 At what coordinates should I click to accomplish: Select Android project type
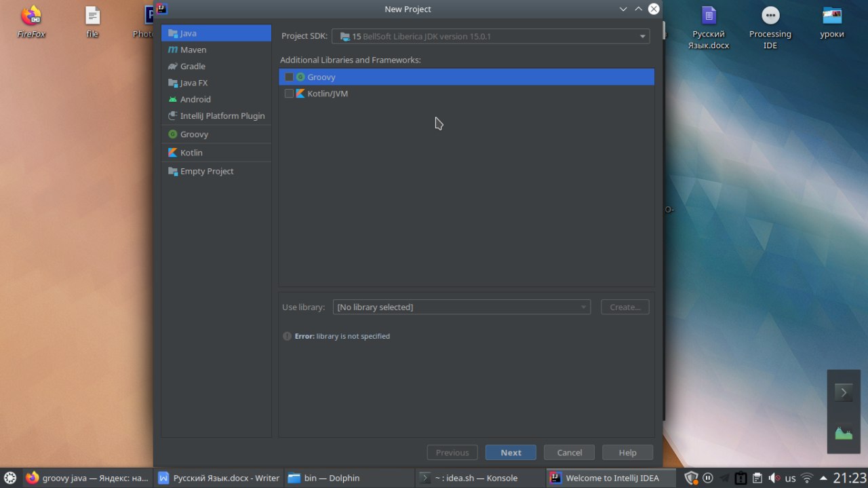tap(216, 99)
